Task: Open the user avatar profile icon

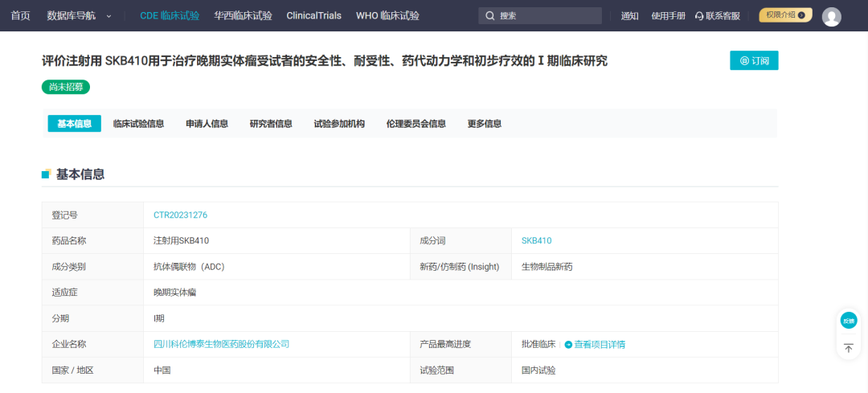Action: (x=832, y=17)
